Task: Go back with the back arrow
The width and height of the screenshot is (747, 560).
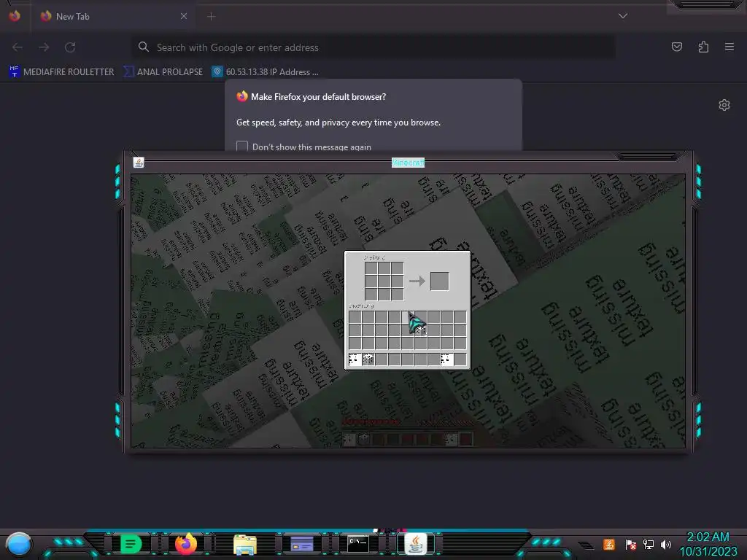Action: coord(18,47)
